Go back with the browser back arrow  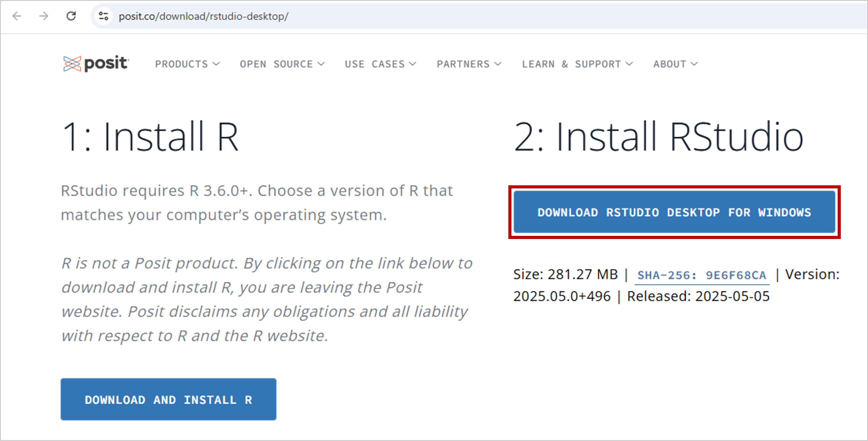16,16
